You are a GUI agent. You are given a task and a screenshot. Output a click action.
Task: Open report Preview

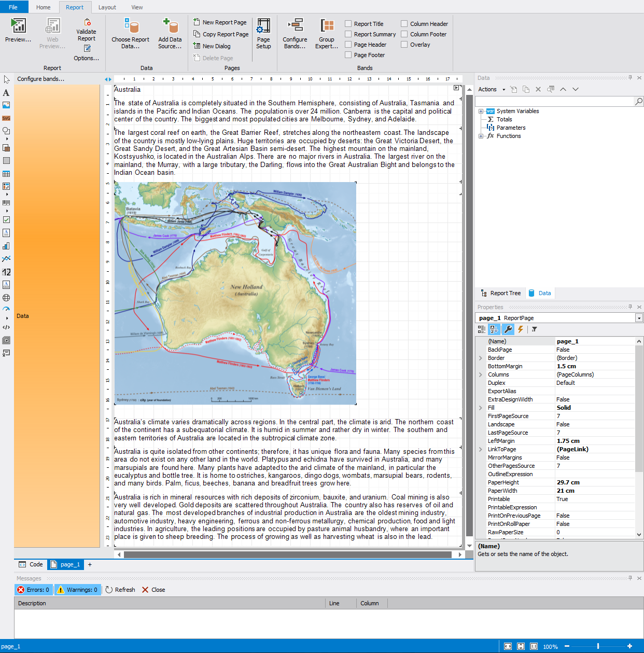pos(18,30)
